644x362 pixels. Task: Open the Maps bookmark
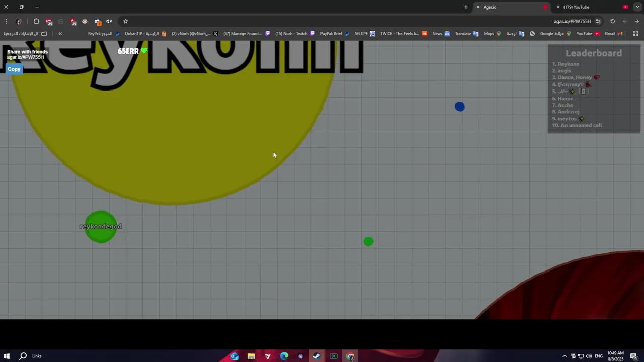(x=492, y=34)
